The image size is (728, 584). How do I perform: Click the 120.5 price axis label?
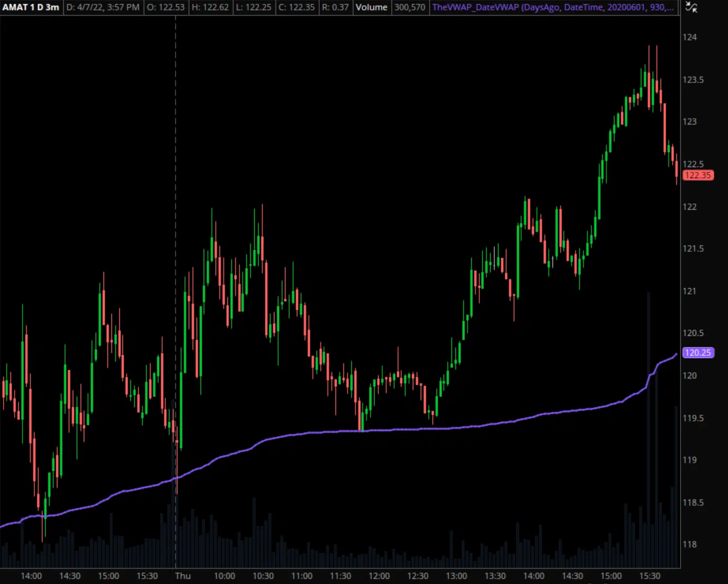pyautogui.click(x=693, y=333)
